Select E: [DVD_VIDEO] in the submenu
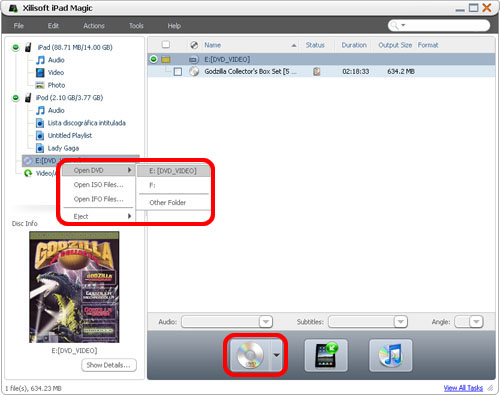 pos(173,171)
